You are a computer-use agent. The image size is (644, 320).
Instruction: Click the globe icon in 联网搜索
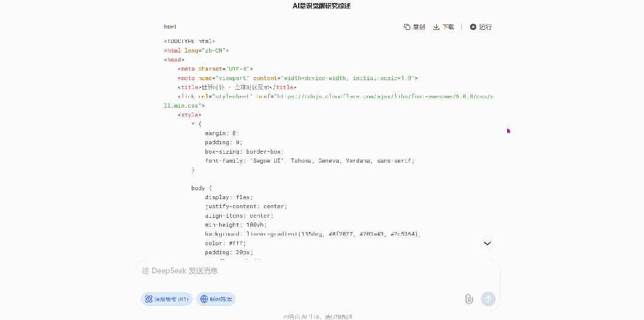[x=204, y=299]
